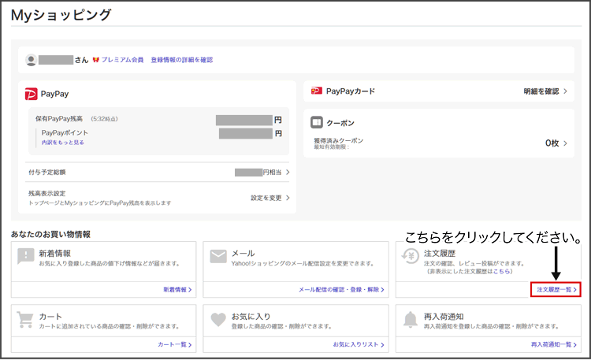Click the 新着情報 card heading
The image size is (591, 364).
coord(54,253)
